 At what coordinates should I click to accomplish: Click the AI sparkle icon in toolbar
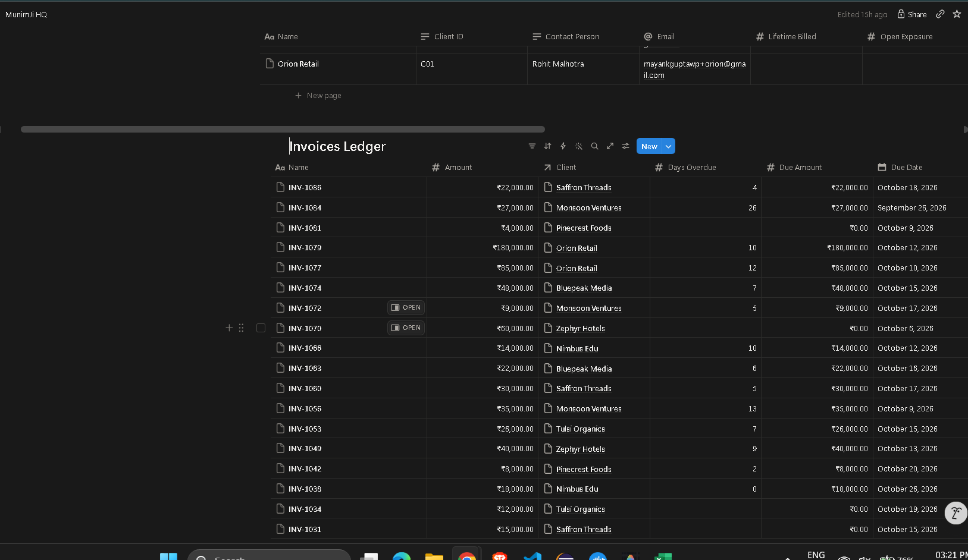click(x=578, y=146)
